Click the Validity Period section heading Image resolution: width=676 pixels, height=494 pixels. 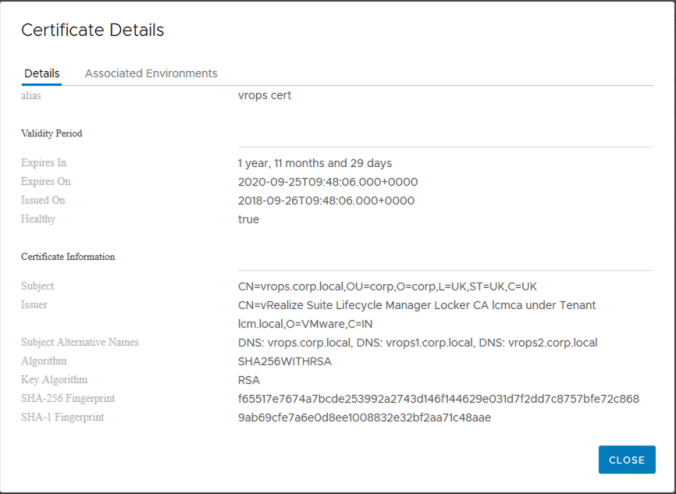52,133
